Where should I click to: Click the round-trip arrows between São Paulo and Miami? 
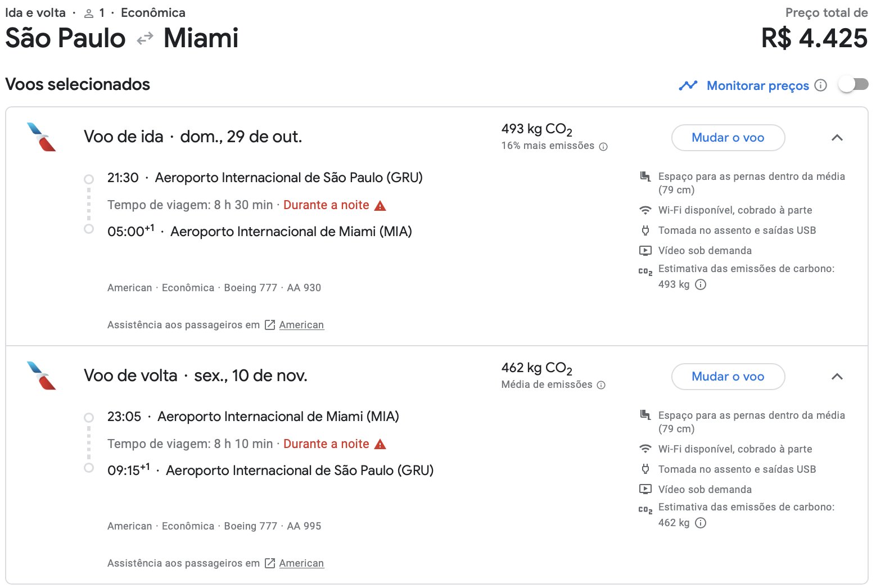click(x=145, y=38)
